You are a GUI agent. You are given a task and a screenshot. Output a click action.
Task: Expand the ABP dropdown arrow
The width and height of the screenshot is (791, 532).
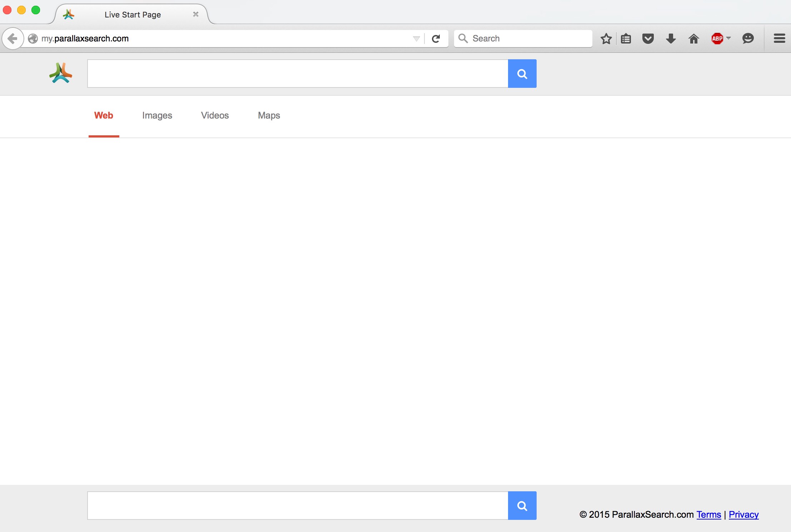click(x=729, y=38)
